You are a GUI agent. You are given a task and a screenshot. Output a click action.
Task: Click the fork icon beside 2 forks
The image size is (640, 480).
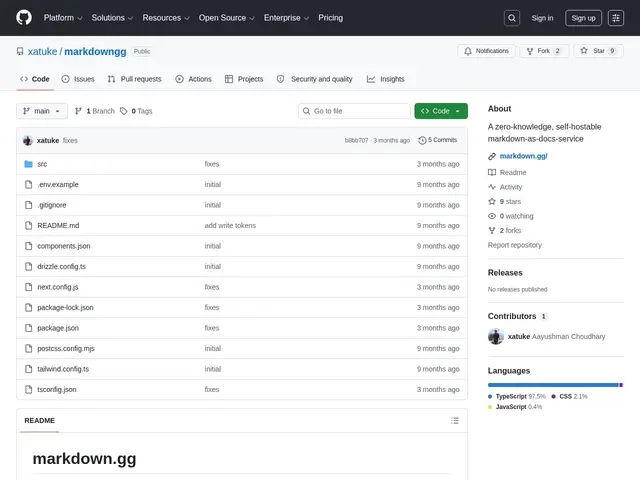(x=492, y=231)
